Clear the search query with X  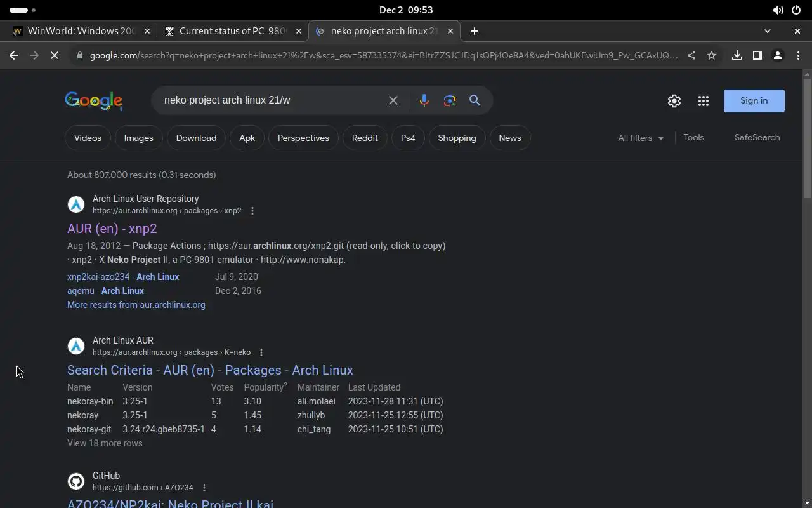coord(393,100)
